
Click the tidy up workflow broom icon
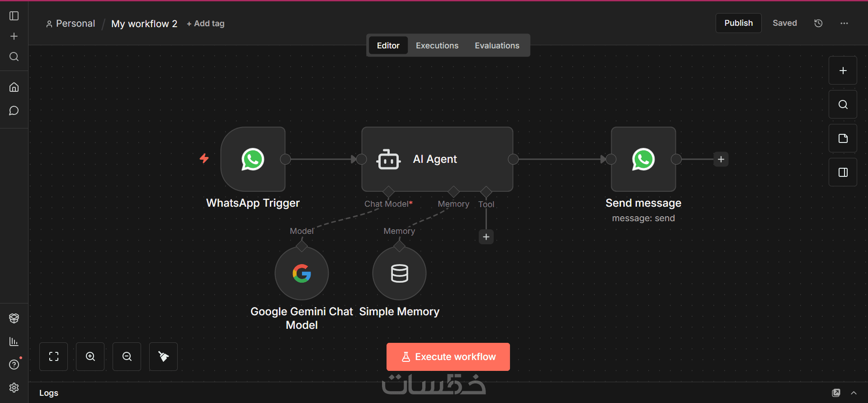164,356
